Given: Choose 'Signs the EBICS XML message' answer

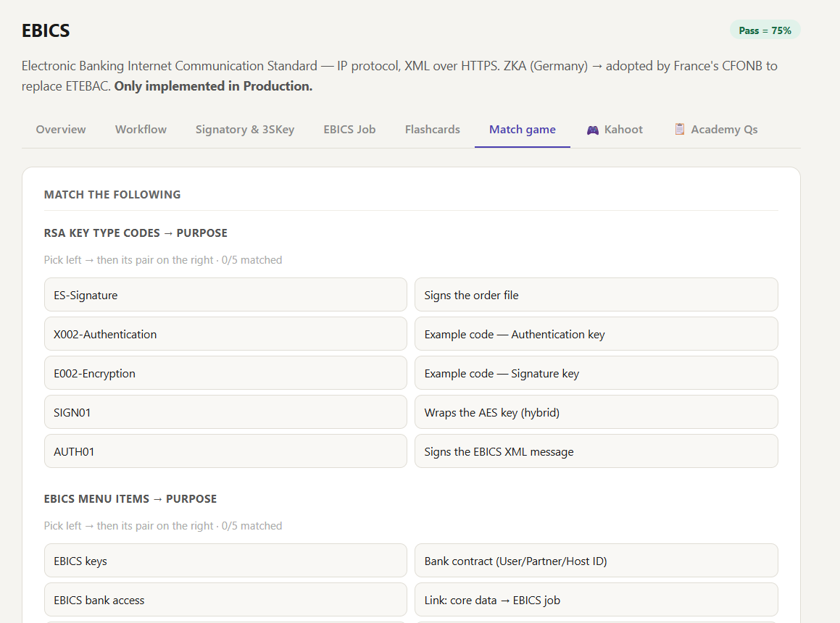Looking at the screenshot, I should [x=596, y=451].
